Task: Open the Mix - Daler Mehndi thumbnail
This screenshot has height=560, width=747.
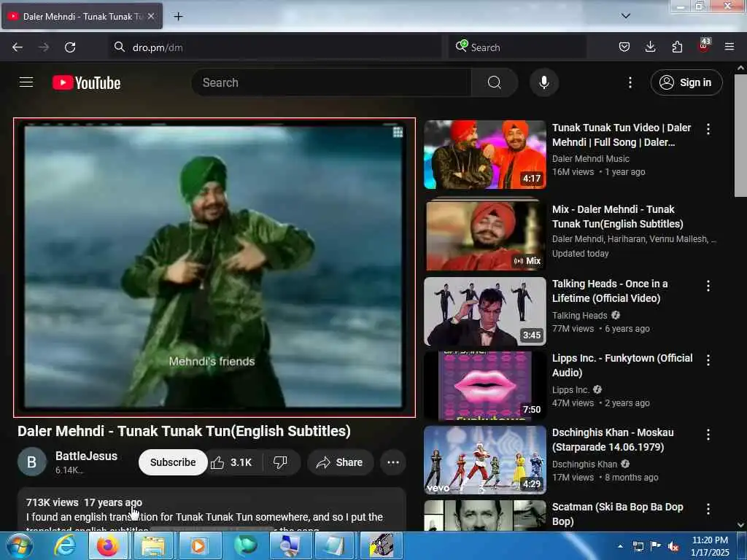Action: click(485, 234)
